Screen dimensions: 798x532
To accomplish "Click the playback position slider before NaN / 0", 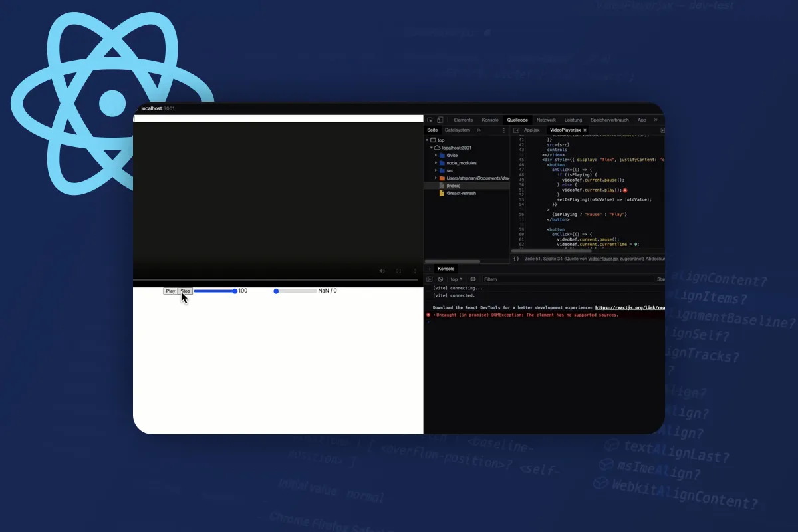I will tap(295, 291).
